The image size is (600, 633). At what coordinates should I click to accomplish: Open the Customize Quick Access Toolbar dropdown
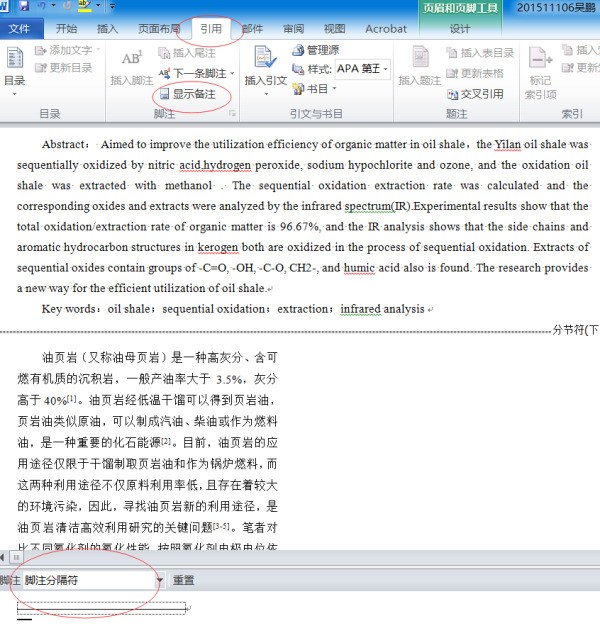pyautogui.click(x=112, y=6)
